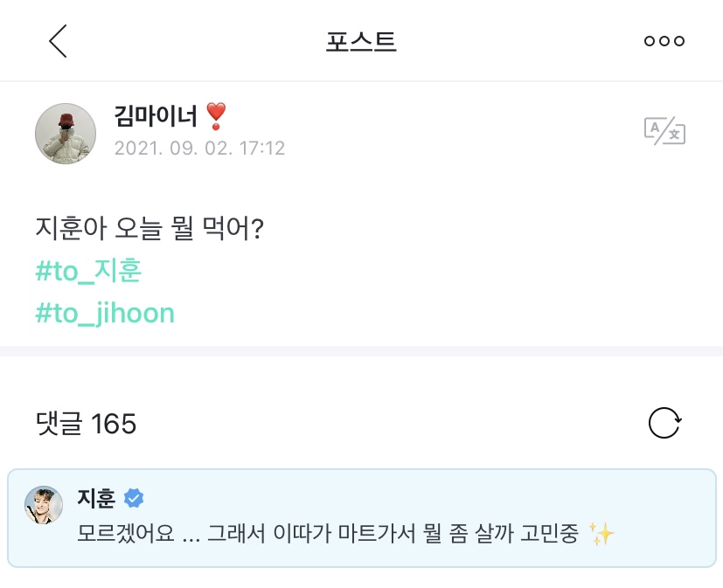Screen dimensions: 723x588
Task: Tap the back arrow to leave the post
Action: 59,40
